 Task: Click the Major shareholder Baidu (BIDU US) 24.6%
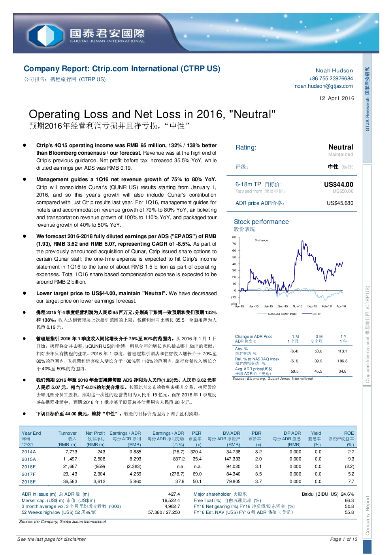(328, 494)
